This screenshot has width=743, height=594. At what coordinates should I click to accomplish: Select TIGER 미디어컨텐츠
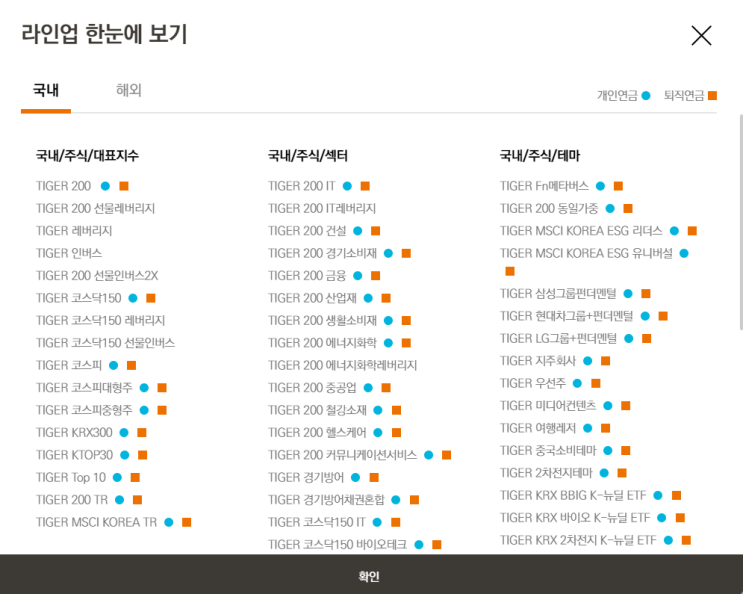pos(548,405)
